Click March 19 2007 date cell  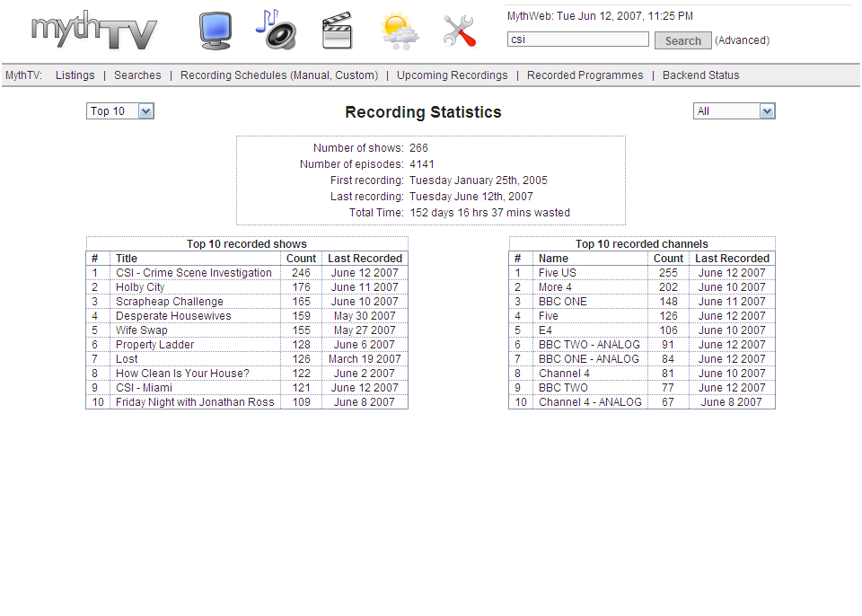pos(365,358)
